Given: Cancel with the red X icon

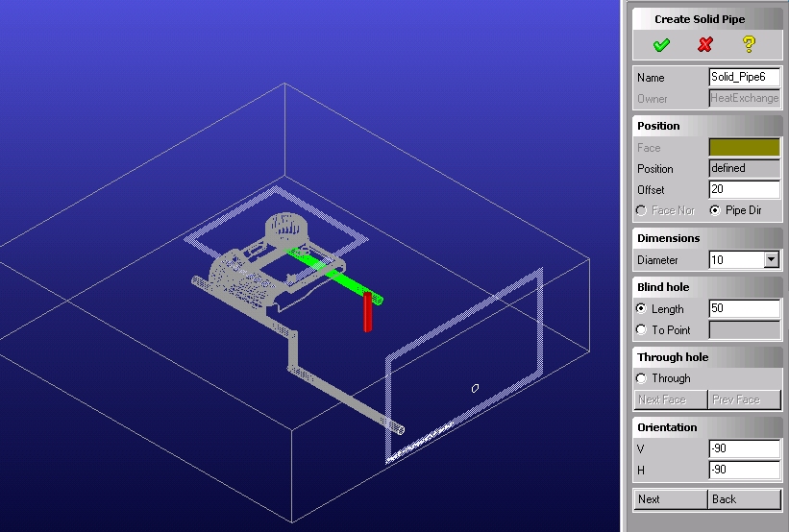Looking at the screenshot, I should pos(705,45).
